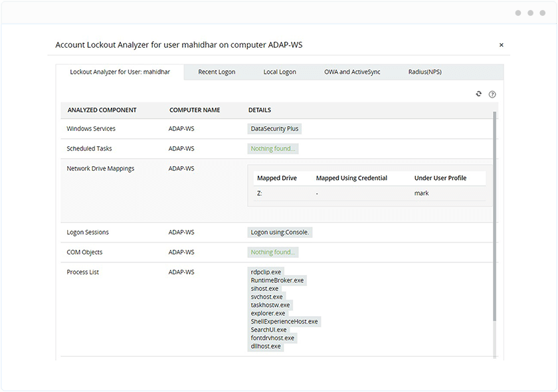Click ADAP-WS in the Process List row
This screenshot has width=558, height=392.
(181, 272)
